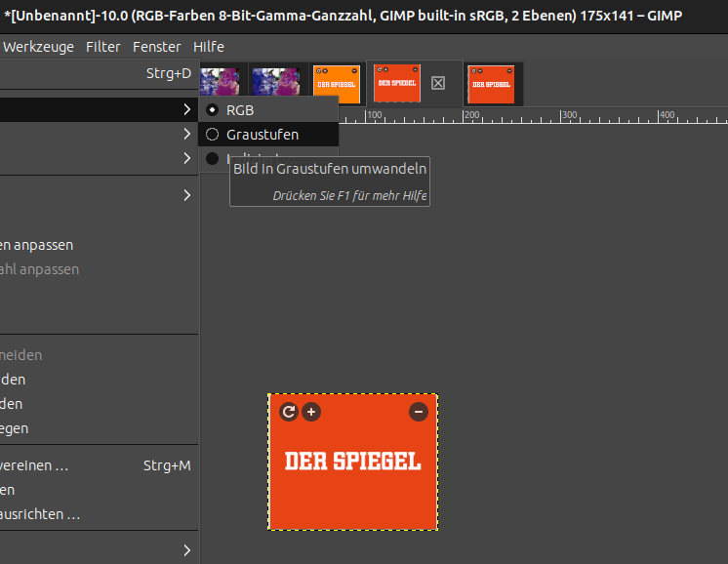Select the active DER SPIEGEL tab beside the X

click(x=396, y=83)
